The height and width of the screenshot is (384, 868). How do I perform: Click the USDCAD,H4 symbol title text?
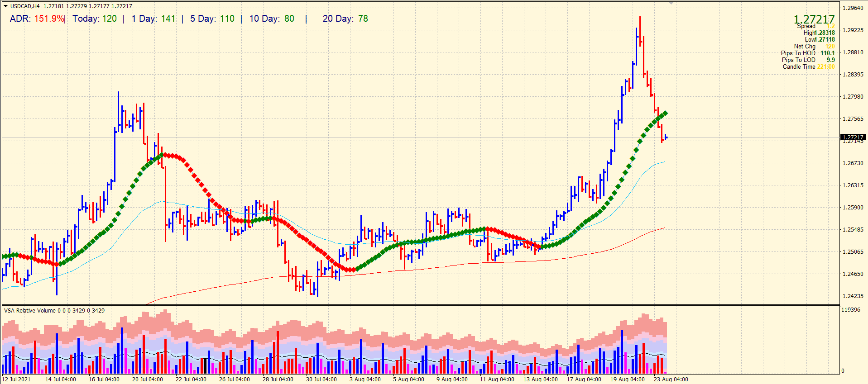point(25,6)
